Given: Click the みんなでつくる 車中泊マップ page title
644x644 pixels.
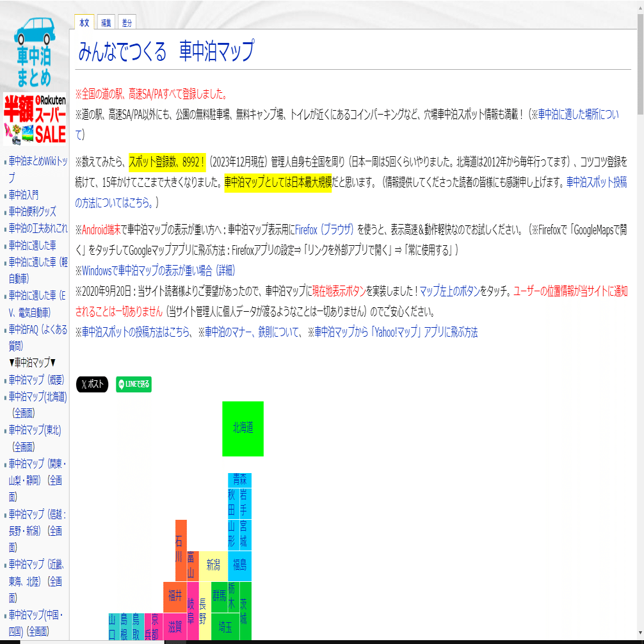Looking at the screenshot, I should tap(166, 51).
